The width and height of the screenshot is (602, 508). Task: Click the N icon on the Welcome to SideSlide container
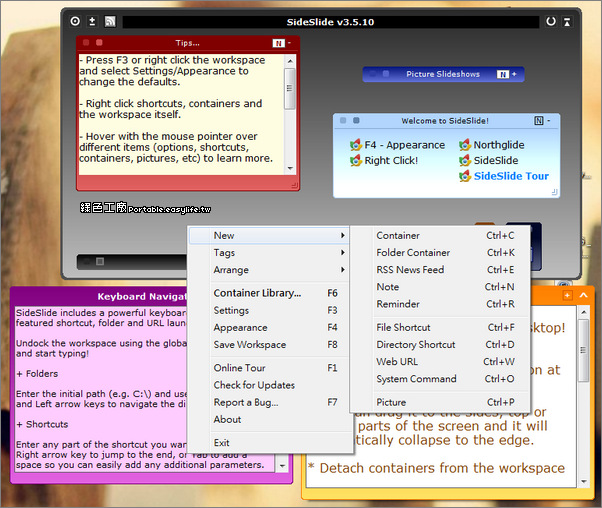click(539, 121)
